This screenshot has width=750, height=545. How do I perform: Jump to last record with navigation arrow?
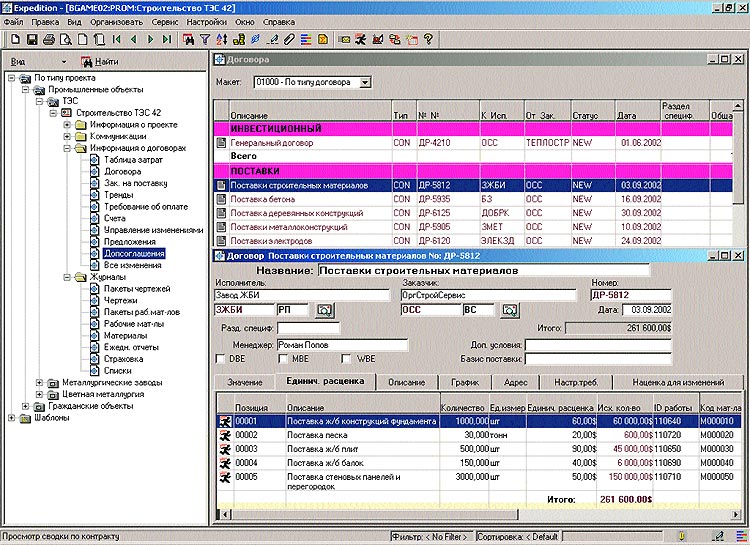(167, 40)
